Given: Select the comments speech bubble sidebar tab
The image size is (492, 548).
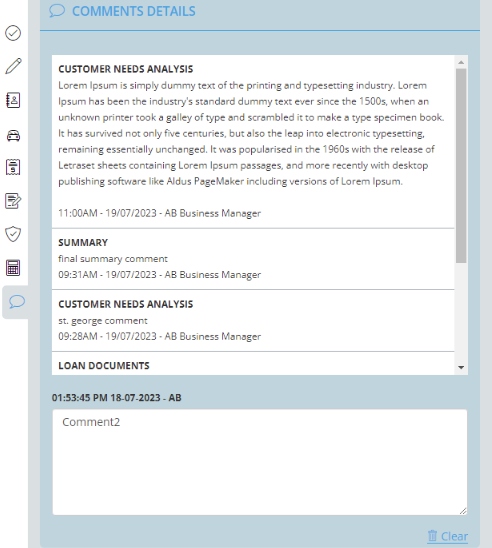Looking at the screenshot, I should (15, 302).
